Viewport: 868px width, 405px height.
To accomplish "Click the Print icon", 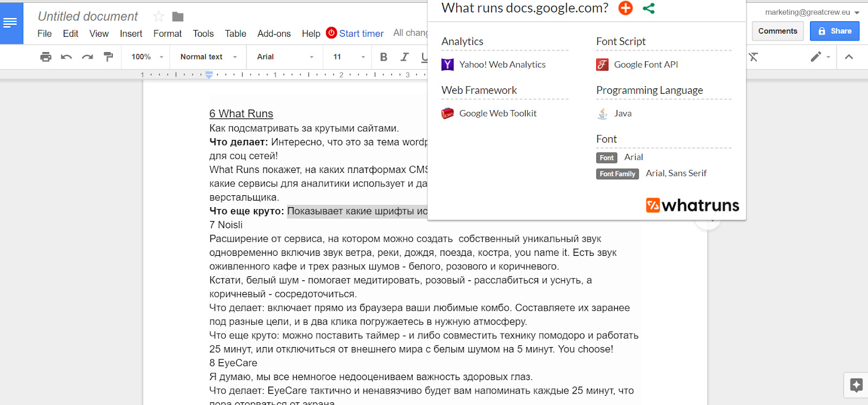I will (46, 57).
